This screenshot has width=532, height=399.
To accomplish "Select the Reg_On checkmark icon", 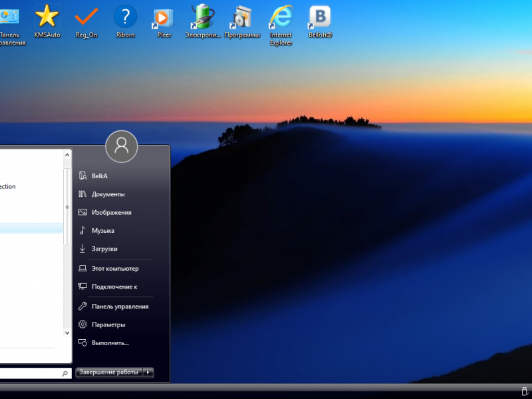I will coord(86,21).
